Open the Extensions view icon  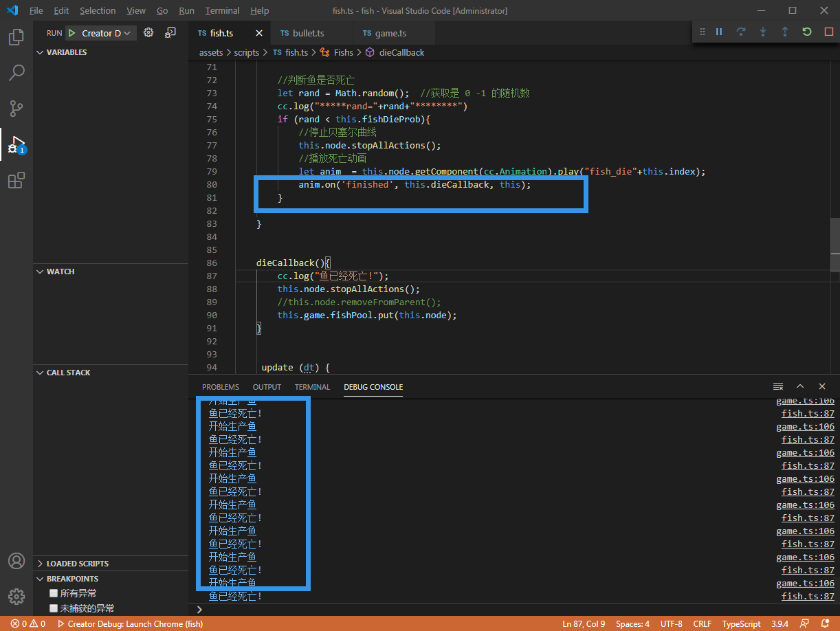coord(16,181)
